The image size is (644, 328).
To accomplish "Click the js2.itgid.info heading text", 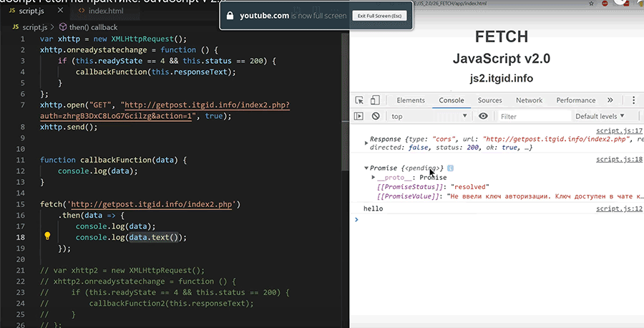I will pos(502,78).
